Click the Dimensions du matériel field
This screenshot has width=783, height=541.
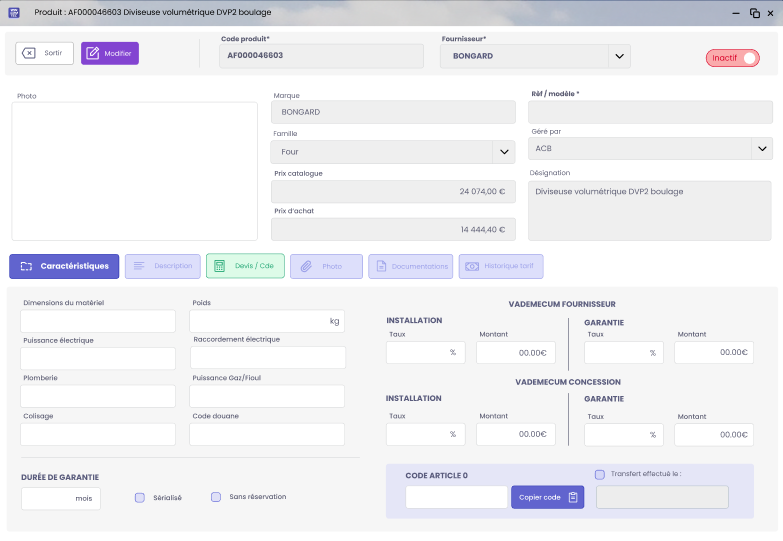coord(98,321)
